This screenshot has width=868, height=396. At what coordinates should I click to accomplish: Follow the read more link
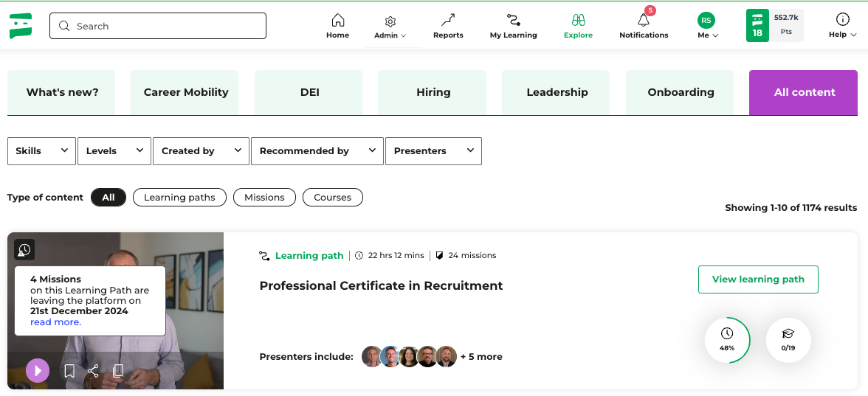point(55,322)
